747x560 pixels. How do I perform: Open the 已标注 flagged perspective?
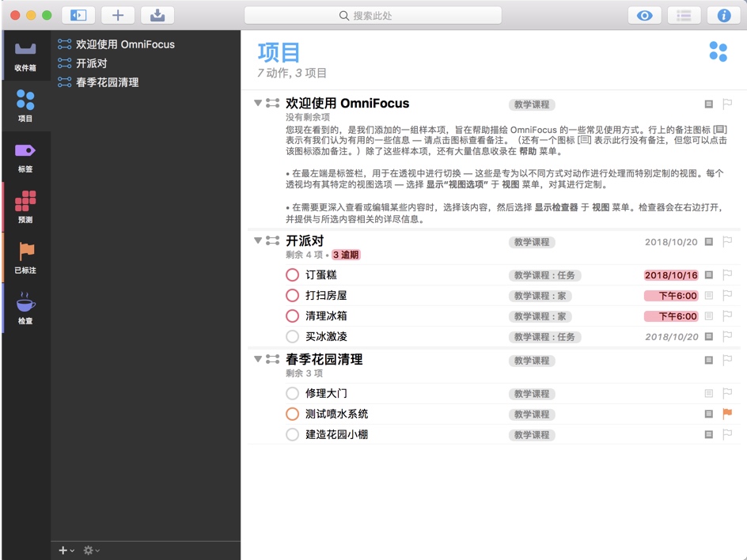point(25,258)
